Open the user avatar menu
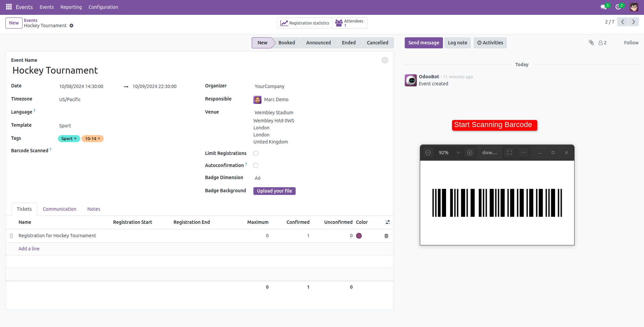Screen dimensions: 644x327 634,7
